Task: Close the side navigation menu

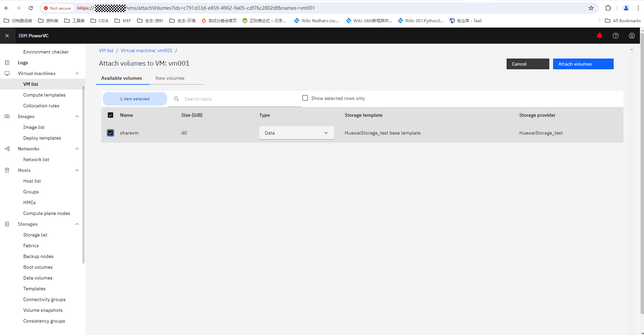Action: click(x=7, y=36)
